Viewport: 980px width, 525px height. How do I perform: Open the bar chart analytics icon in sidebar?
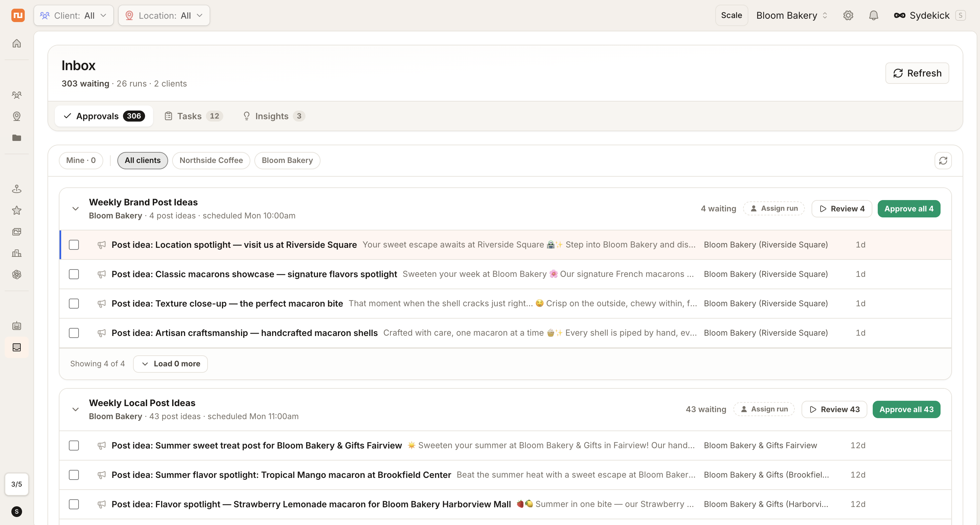(17, 253)
